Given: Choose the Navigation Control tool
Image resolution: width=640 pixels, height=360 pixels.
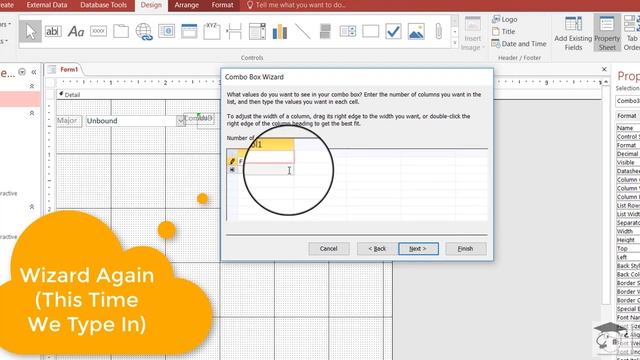Looking at the screenshot, I should [x=189, y=31].
